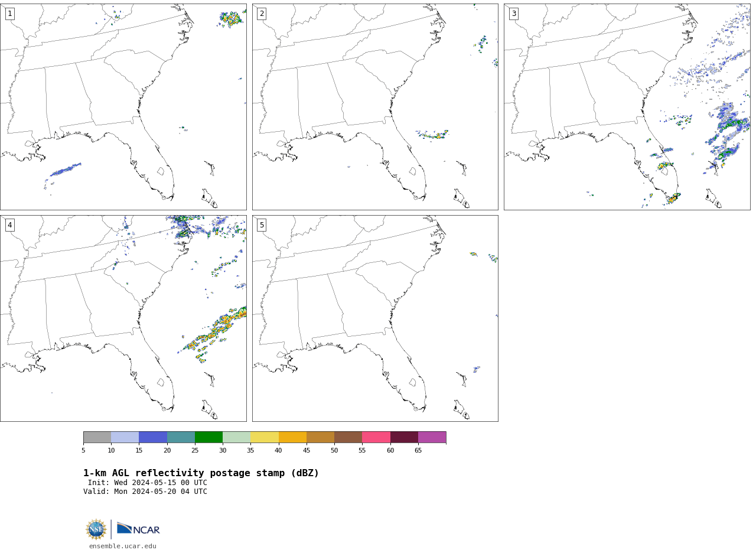Click the yellow 35-40 dBZ swatch
Image resolution: width=756 pixels, height=553 pixels.
coord(265,437)
